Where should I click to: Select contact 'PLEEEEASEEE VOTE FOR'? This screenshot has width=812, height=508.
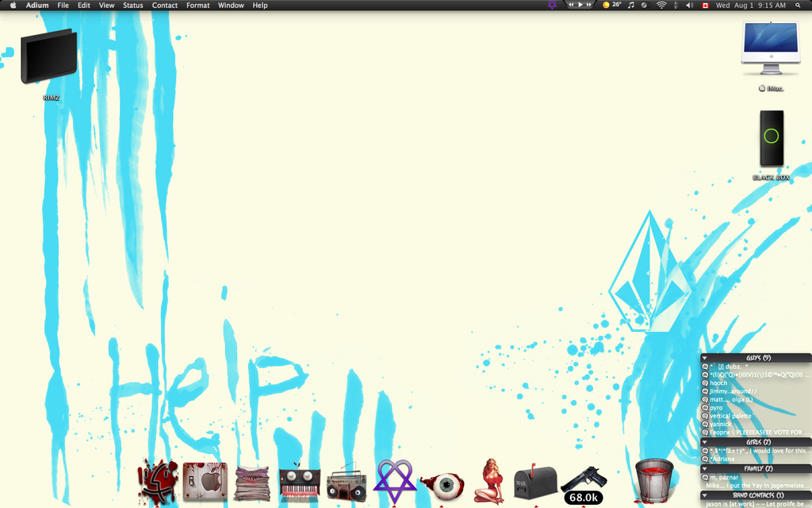[756, 433]
